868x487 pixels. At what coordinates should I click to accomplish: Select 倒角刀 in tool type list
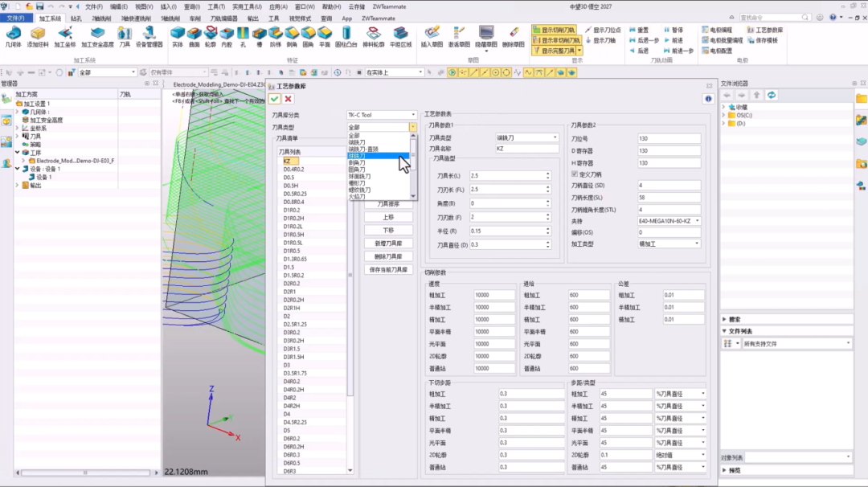[x=378, y=162]
